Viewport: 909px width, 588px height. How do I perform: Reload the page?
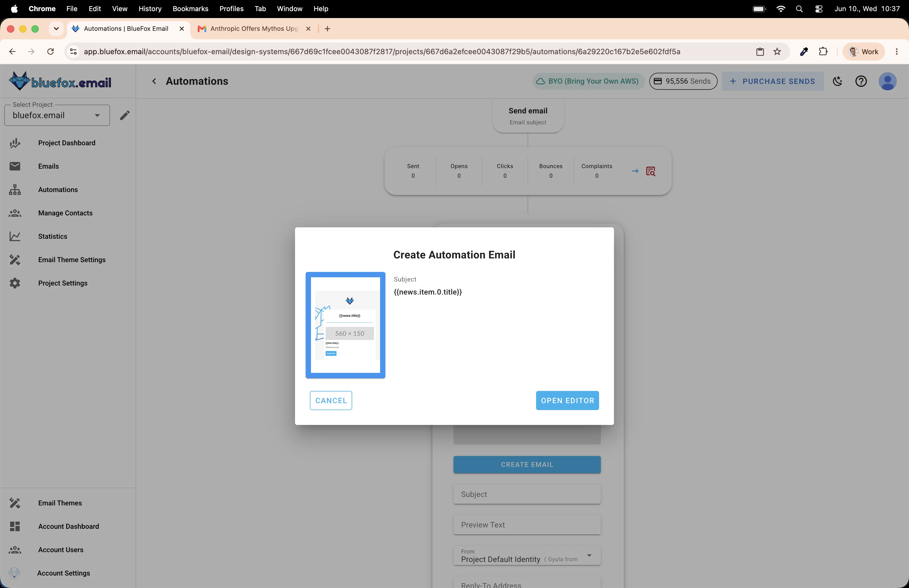click(50, 52)
